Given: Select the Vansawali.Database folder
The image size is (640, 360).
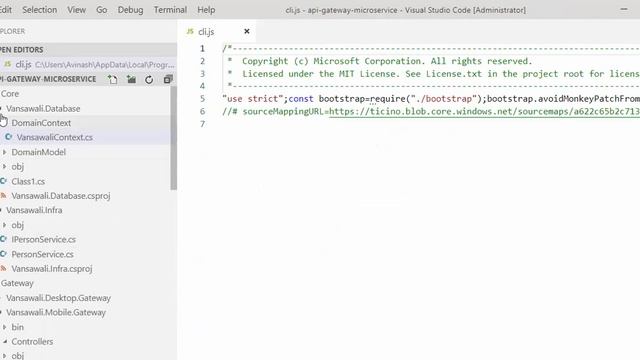Looking at the screenshot, I should pos(43,109).
